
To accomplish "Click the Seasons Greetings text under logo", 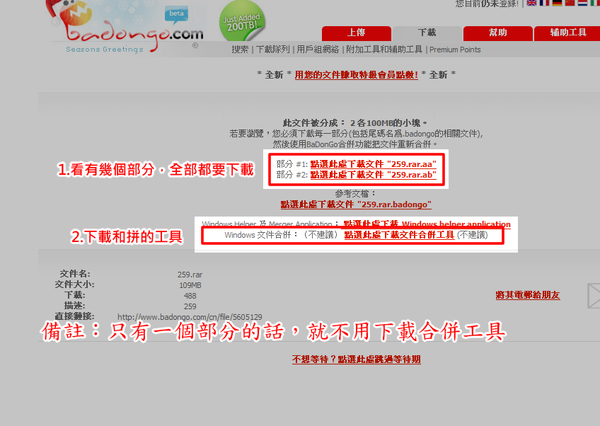I will click(x=104, y=49).
